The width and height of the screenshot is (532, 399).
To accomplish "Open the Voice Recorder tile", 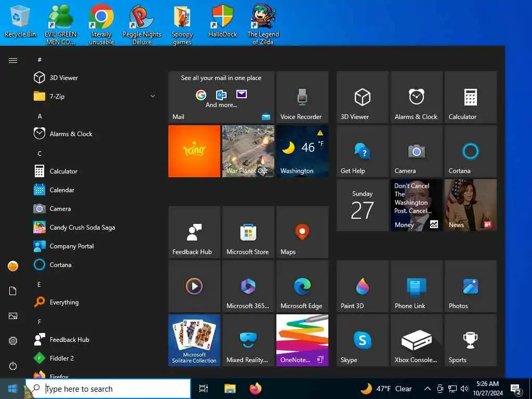I will coord(302,97).
